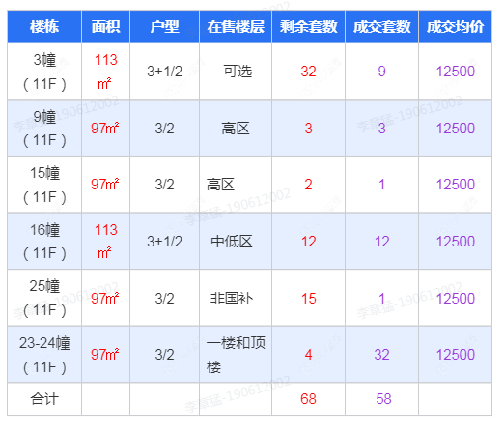This screenshot has width=504, height=434.
Task: Select total sold count 58
Action: (x=383, y=399)
